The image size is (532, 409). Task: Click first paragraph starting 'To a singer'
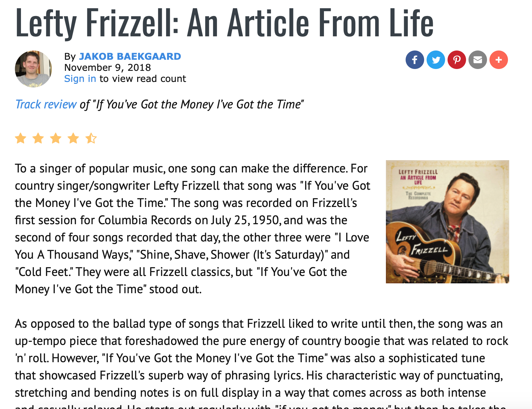point(193,229)
